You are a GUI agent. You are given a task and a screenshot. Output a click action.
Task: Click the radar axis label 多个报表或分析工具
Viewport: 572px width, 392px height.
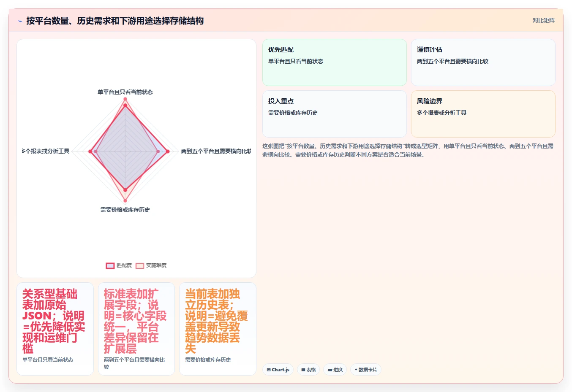point(46,151)
